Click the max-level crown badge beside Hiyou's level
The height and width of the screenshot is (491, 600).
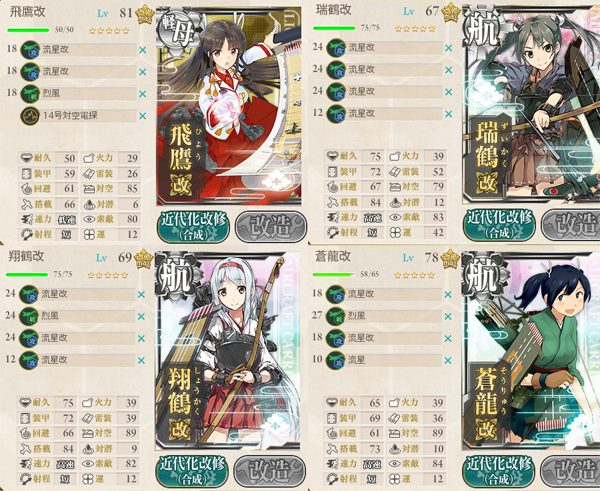[145, 15]
